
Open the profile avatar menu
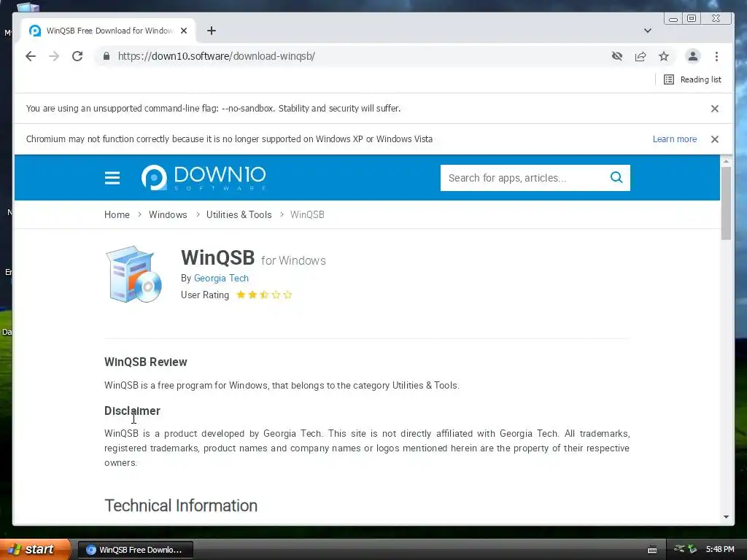click(x=693, y=56)
